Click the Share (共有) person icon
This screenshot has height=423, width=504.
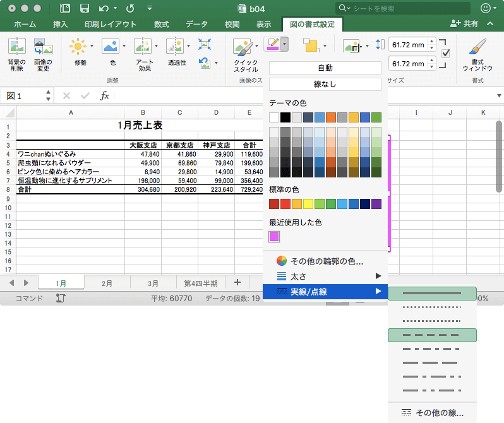tap(455, 23)
